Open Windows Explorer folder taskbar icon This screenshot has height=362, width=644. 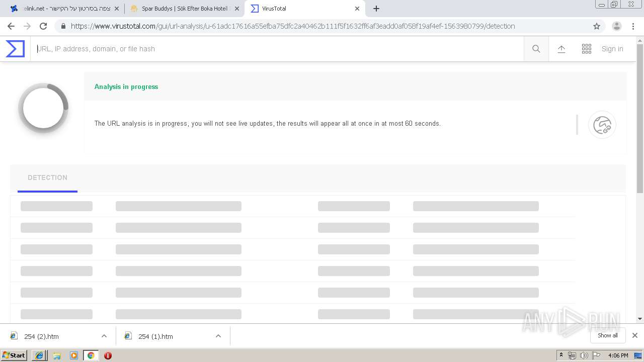(57, 355)
